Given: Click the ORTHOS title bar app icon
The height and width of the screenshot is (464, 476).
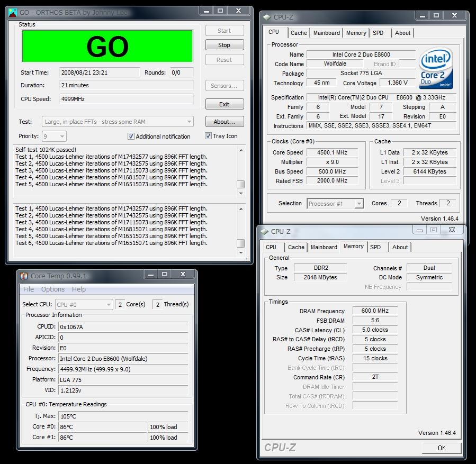Looking at the screenshot, I should (13, 13).
